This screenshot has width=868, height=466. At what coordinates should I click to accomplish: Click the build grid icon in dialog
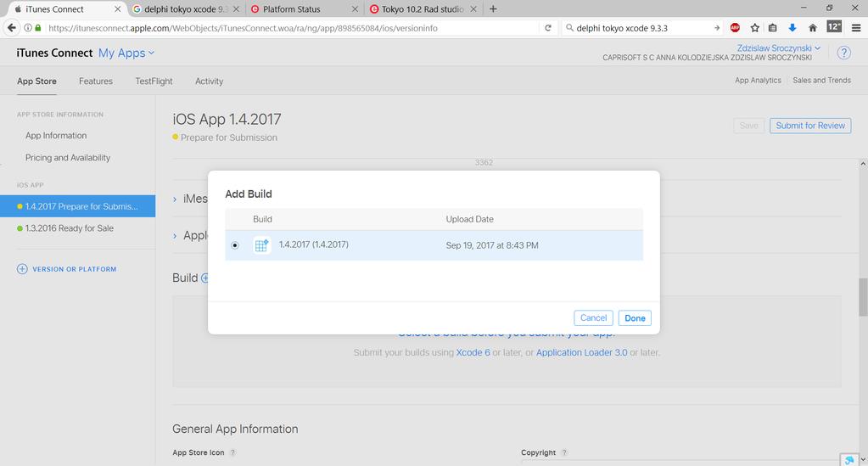click(x=261, y=245)
